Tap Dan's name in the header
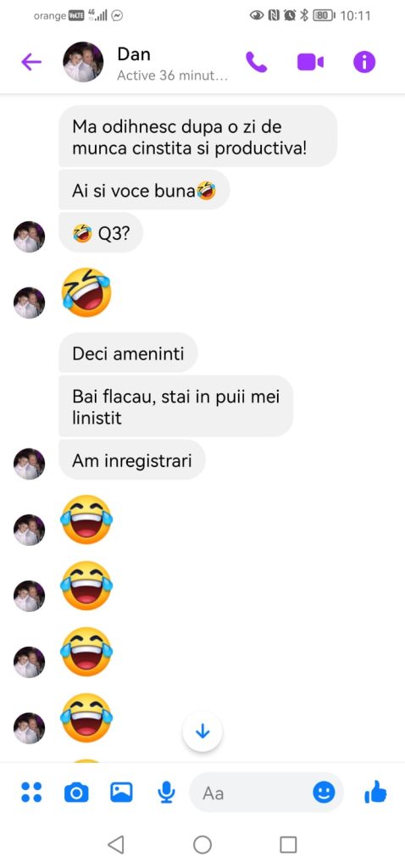 click(134, 53)
